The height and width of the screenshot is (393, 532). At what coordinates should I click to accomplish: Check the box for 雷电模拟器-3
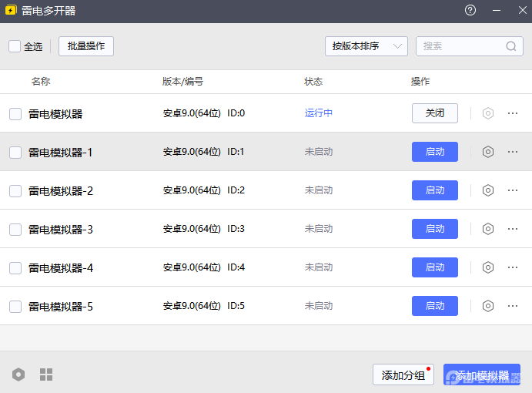15,230
